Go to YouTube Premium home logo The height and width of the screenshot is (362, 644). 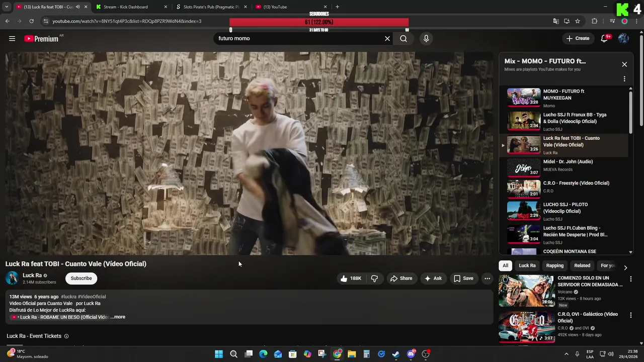pyautogui.click(x=41, y=39)
